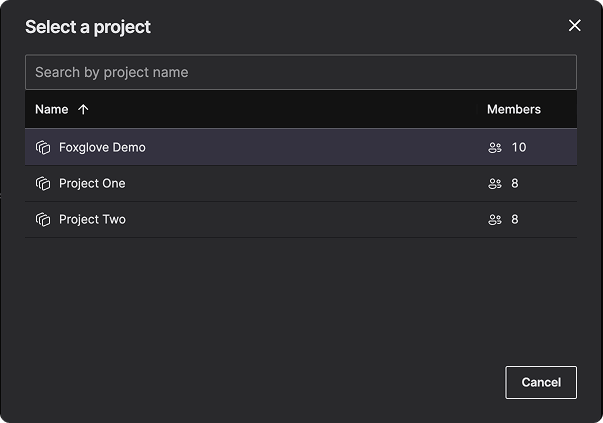Toggle sort arrow beside Name header
This screenshot has width=603, height=423.
83,110
